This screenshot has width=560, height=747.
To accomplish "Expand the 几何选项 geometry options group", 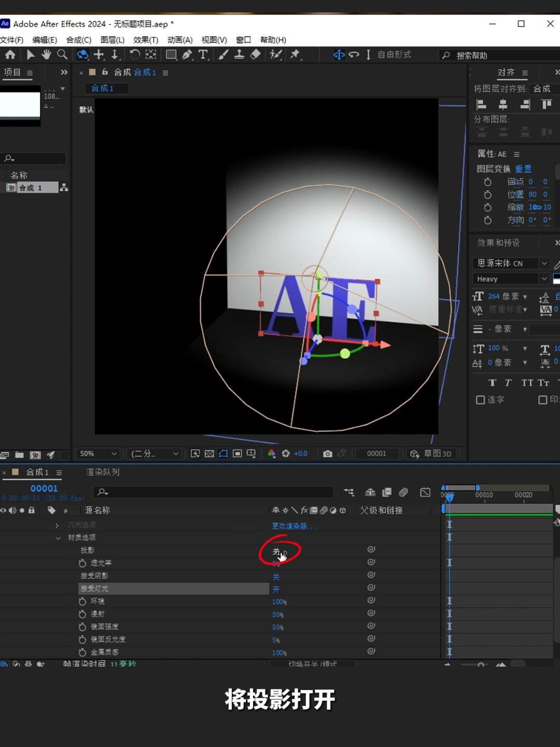I will 57,525.
